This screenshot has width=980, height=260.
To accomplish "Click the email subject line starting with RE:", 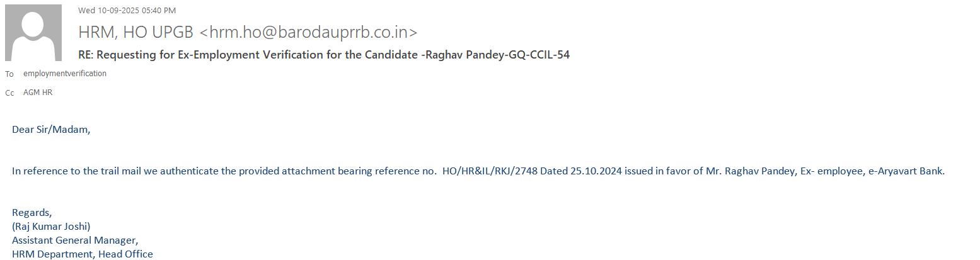I will 324,55.
